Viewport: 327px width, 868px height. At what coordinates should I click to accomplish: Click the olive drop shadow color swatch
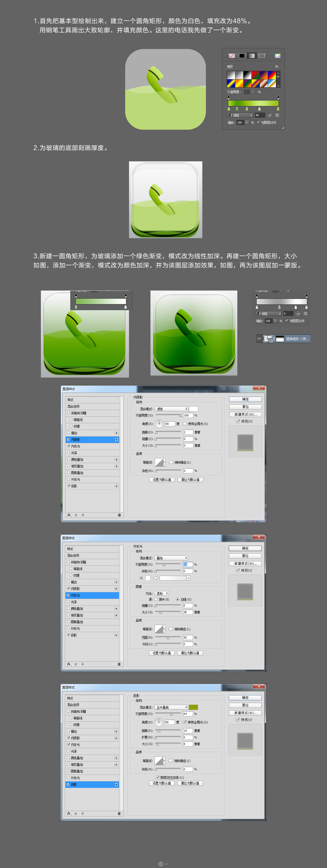tap(193, 707)
